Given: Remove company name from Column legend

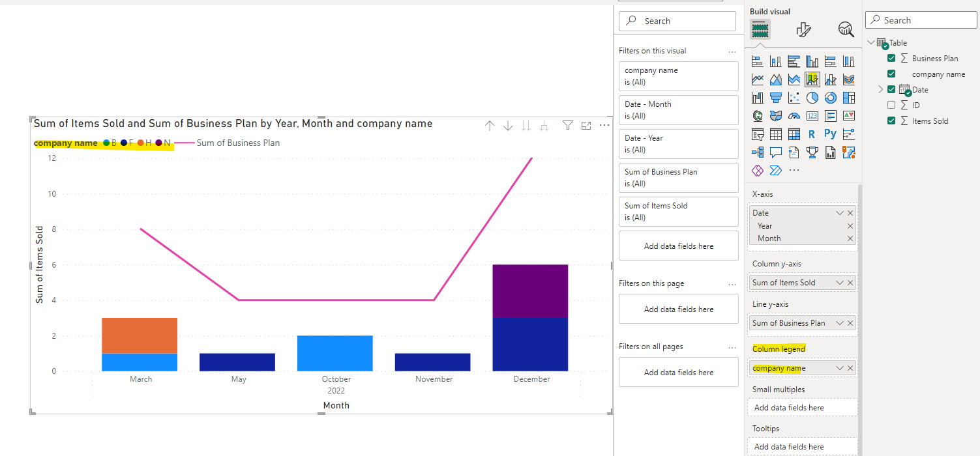Looking at the screenshot, I should pyautogui.click(x=850, y=368).
